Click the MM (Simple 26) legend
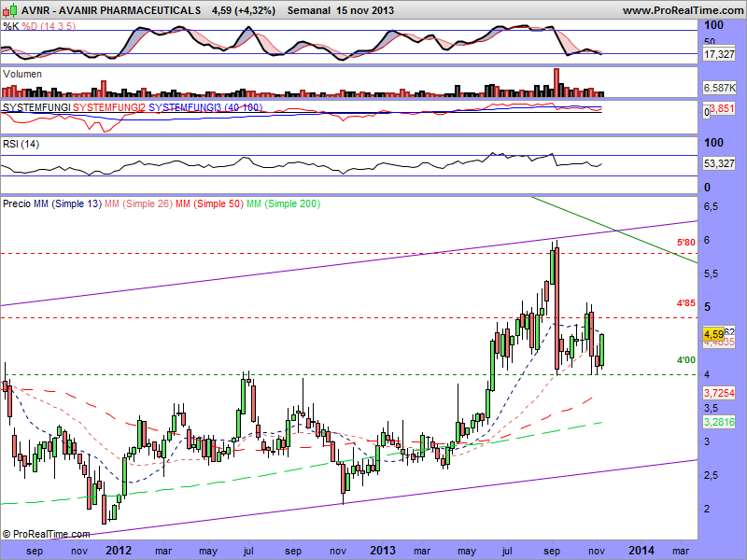The width and height of the screenshot is (747, 560). pyautogui.click(x=138, y=203)
